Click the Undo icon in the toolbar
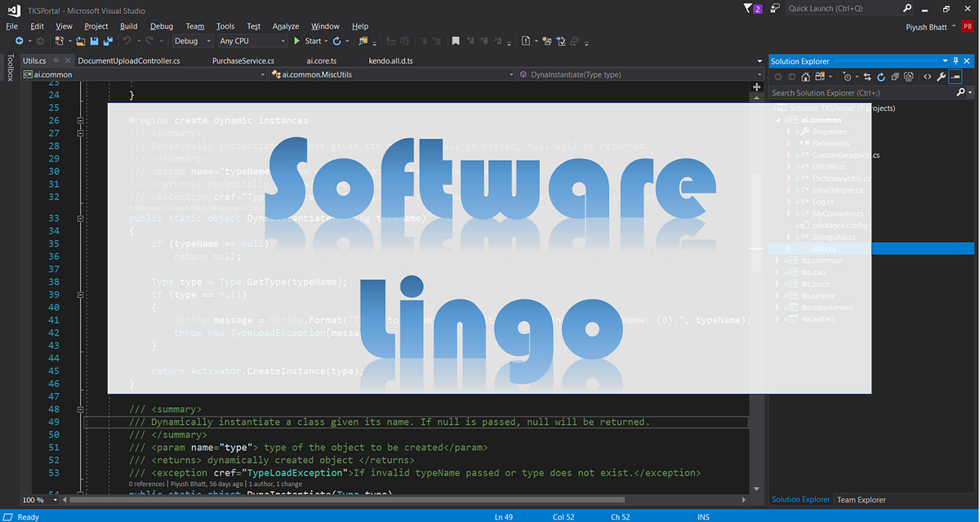The height and width of the screenshot is (522, 980). (127, 41)
